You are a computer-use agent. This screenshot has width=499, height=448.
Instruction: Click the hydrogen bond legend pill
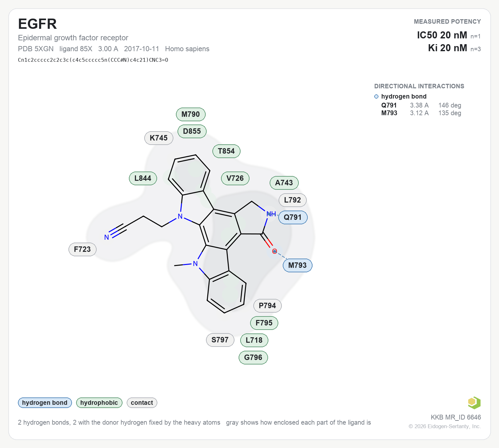(x=45, y=403)
